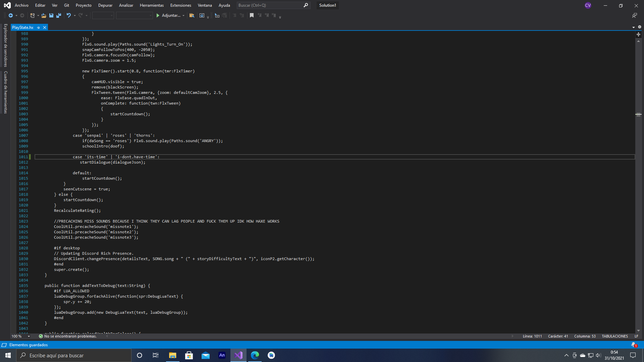Image resolution: width=644 pixels, height=362 pixels.
Task: Open the Editar menu
Action: point(40,5)
